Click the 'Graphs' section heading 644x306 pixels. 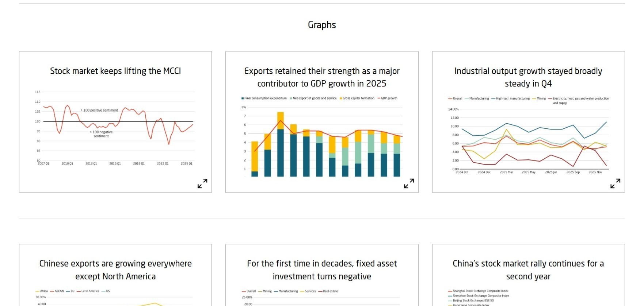[322, 25]
